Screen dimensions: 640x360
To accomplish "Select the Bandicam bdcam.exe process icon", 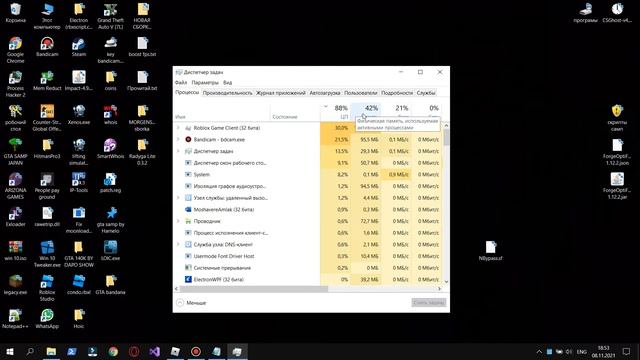I will click(188, 140).
